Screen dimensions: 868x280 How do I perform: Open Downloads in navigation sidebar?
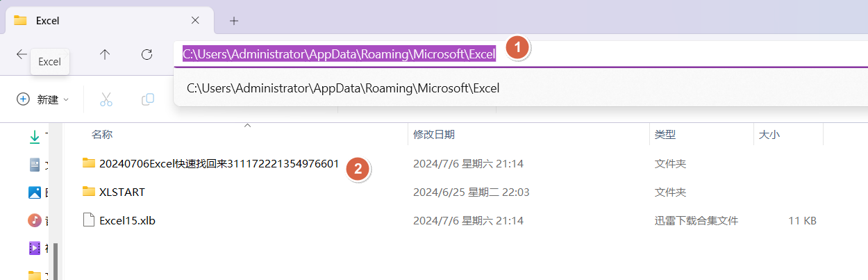[x=35, y=137]
